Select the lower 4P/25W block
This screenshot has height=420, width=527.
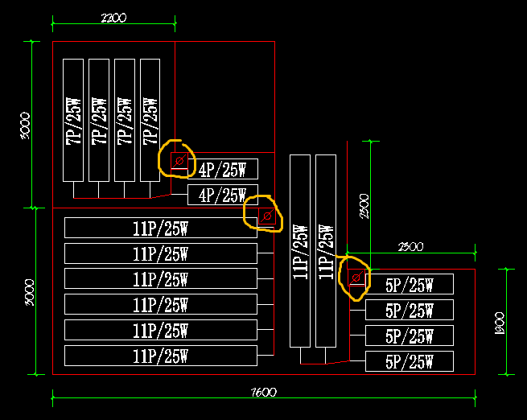(x=222, y=195)
